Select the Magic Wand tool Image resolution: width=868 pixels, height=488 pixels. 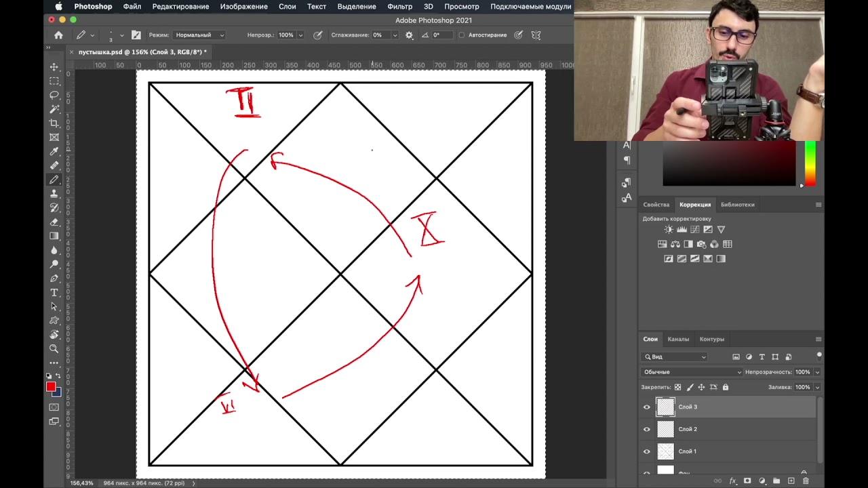coord(54,109)
